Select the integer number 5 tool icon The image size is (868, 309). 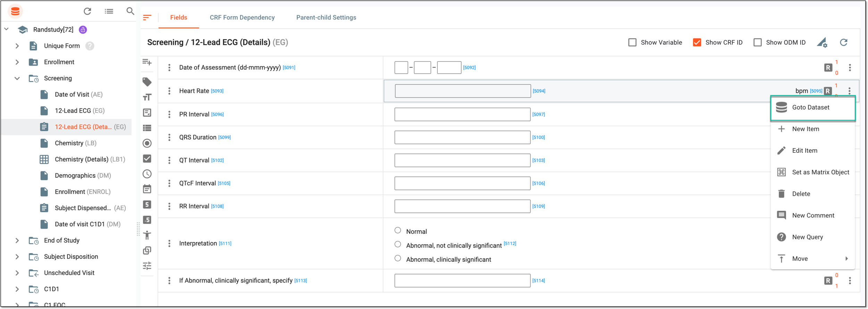click(147, 204)
